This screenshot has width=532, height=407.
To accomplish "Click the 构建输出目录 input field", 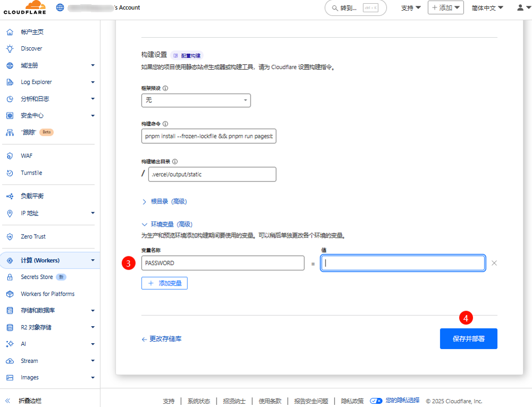I will pos(212,175).
